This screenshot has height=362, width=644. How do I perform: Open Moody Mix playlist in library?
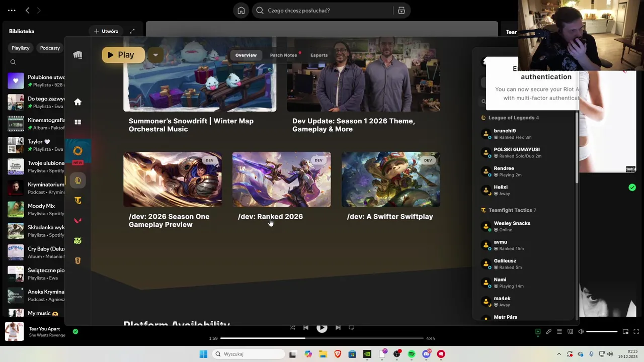pyautogui.click(x=36, y=210)
